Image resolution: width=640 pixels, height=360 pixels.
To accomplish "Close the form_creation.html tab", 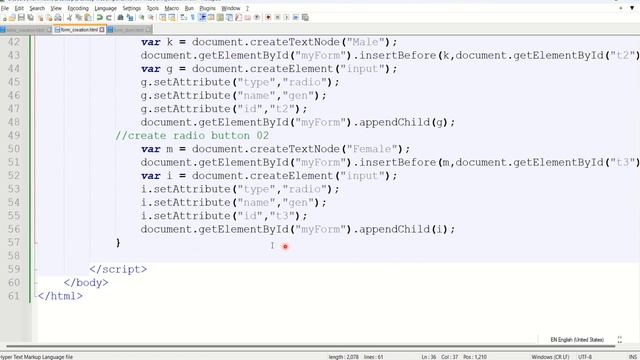I will click(102, 30).
